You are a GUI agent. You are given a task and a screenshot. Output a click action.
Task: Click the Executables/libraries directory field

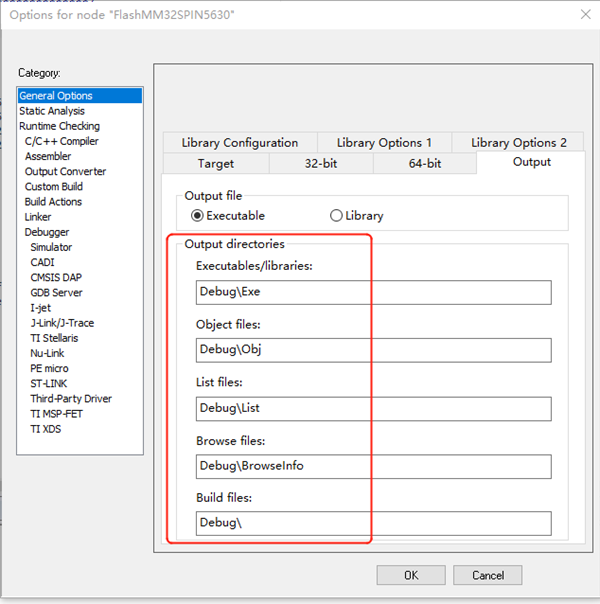click(x=374, y=292)
